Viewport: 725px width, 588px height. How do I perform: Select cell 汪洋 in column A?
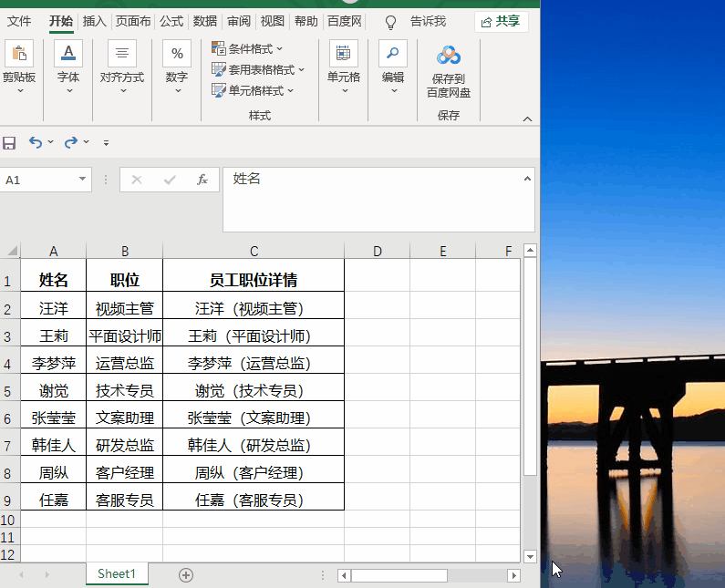tap(54, 305)
